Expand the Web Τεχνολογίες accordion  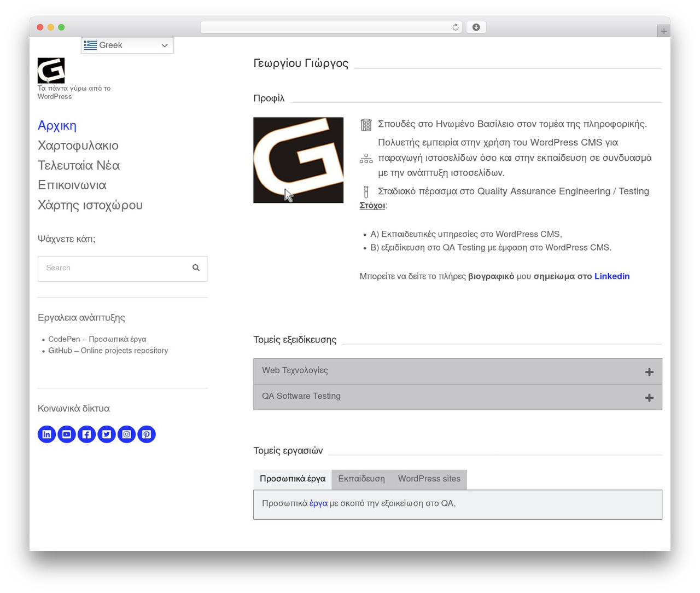pos(458,371)
